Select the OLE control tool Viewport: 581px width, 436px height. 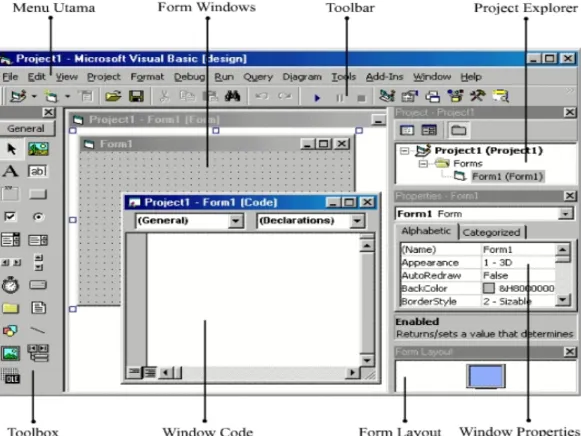point(11,377)
